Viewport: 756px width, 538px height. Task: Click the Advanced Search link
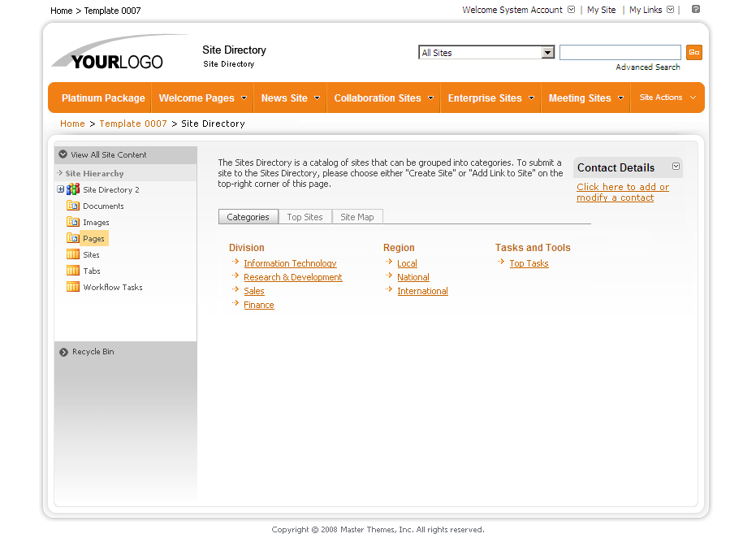pos(647,67)
